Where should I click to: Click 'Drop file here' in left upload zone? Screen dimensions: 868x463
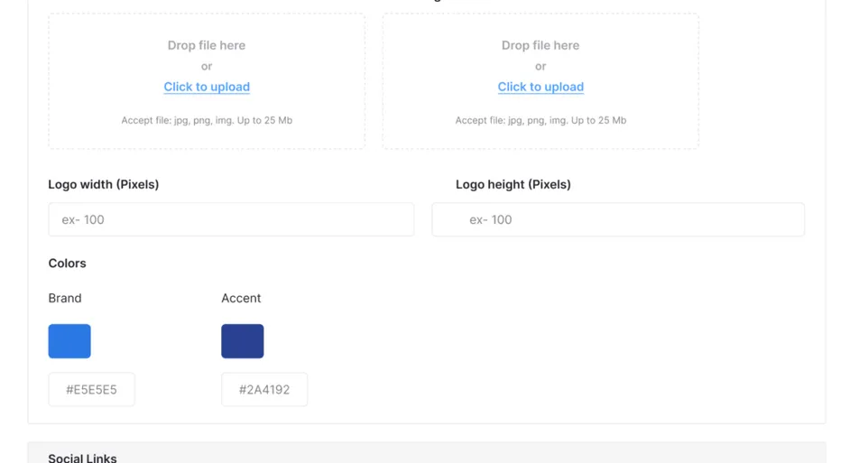[x=207, y=45]
